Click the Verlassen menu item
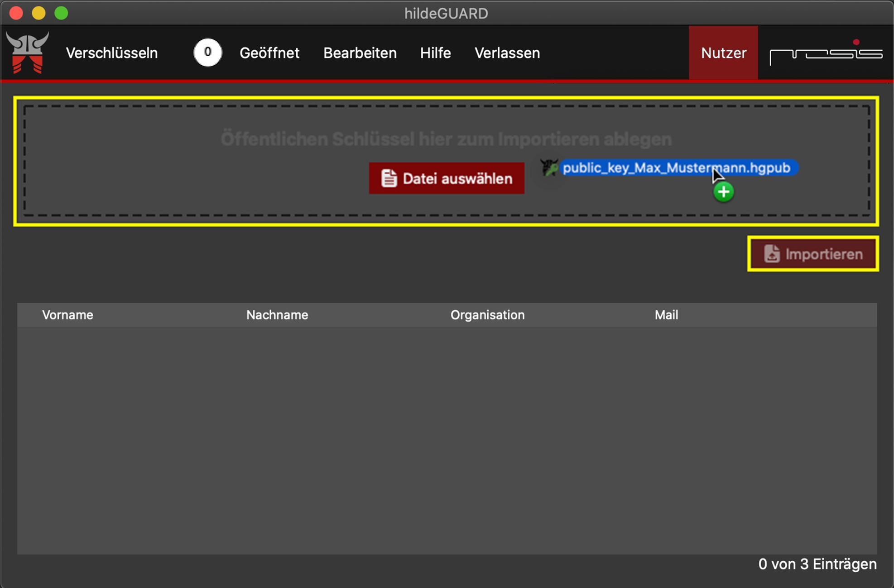This screenshot has width=894, height=588. coord(507,53)
